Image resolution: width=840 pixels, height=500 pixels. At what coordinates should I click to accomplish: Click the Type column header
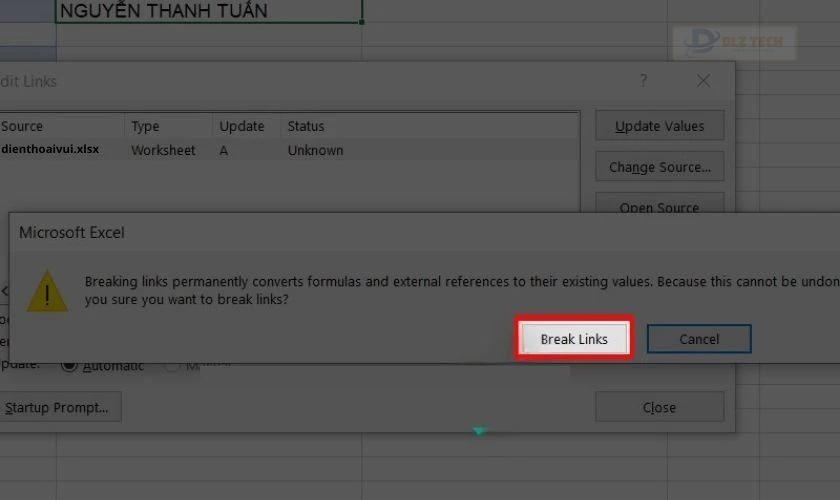pos(168,126)
